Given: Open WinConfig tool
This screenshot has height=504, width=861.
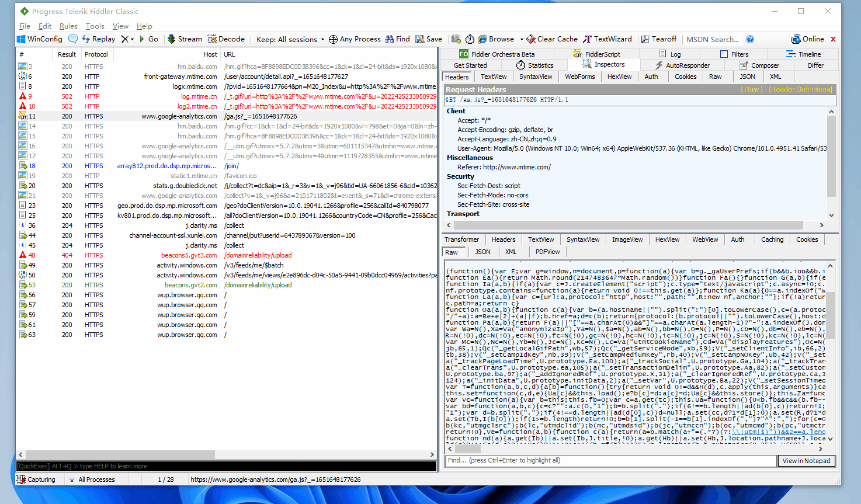Looking at the screenshot, I should tap(40, 39).
